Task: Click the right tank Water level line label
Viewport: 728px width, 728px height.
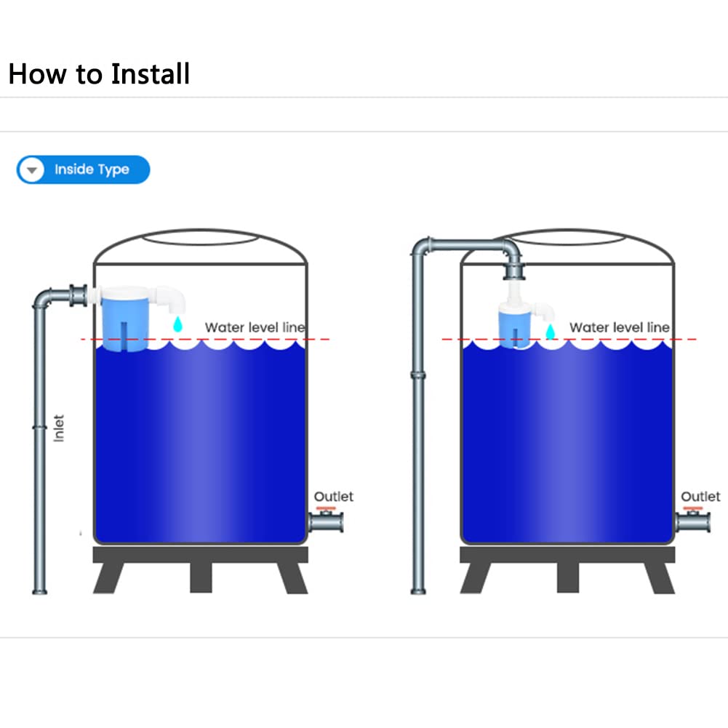Action: (x=620, y=327)
